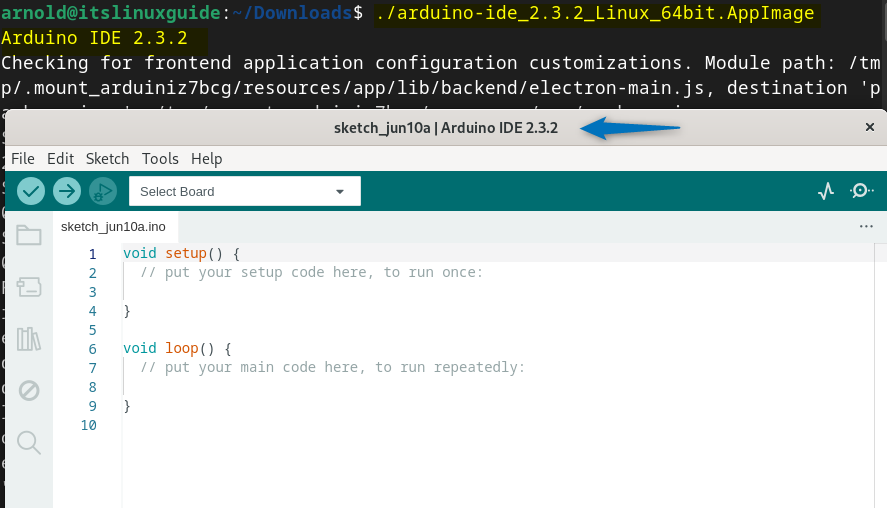The width and height of the screenshot is (887, 508).
Task: Open the Sketchbook folder panel
Action: point(29,235)
